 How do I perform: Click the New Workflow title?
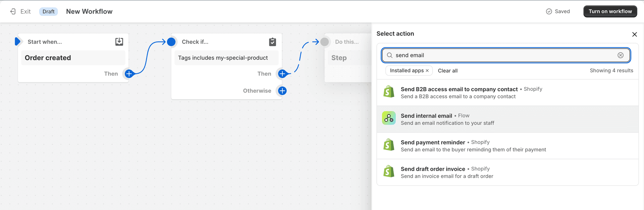click(x=89, y=11)
